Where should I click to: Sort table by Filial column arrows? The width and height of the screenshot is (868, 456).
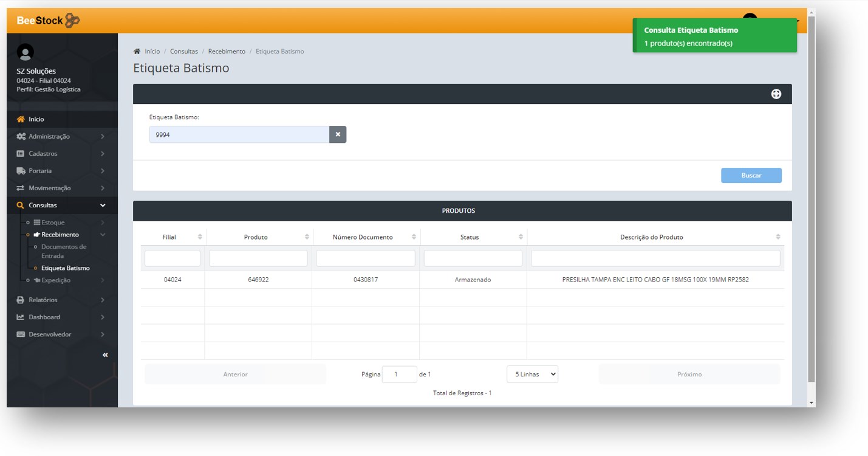click(x=200, y=237)
